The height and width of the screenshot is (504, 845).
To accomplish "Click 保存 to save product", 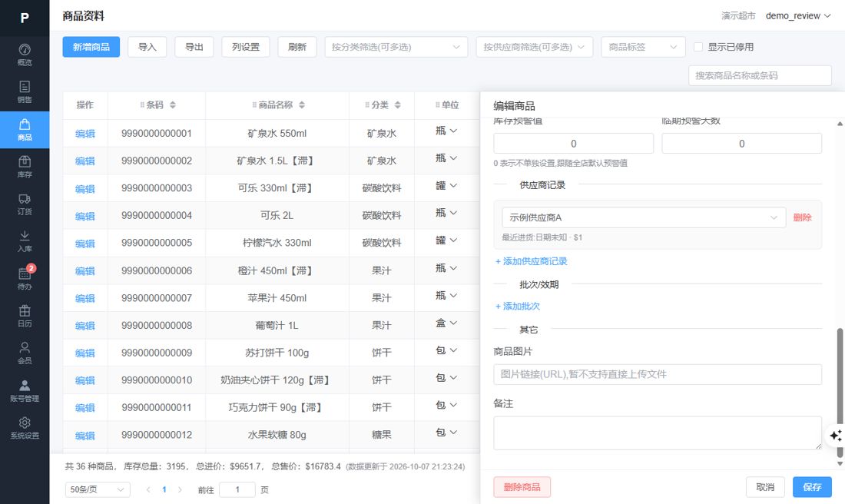I will [812, 487].
